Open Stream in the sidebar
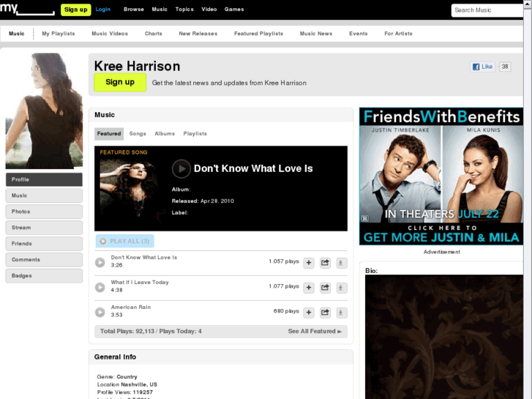The width and height of the screenshot is (532, 399). (44, 228)
